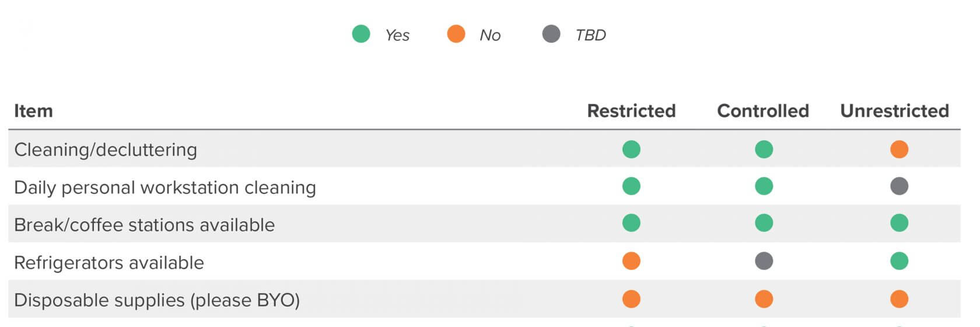
Task: Select the Cleaning/decluttering row label
Action: [106, 150]
